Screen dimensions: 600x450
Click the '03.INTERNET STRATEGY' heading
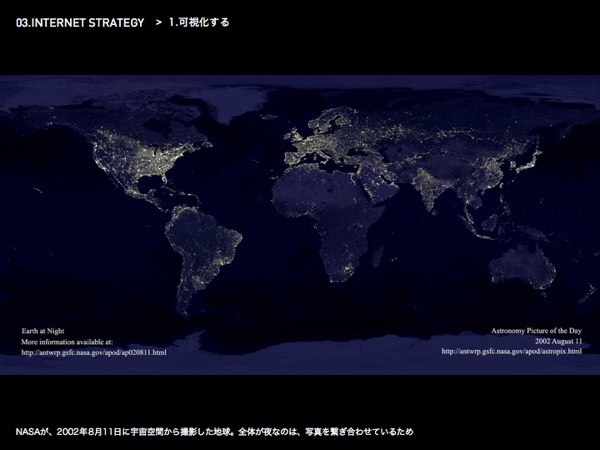point(80,23)
